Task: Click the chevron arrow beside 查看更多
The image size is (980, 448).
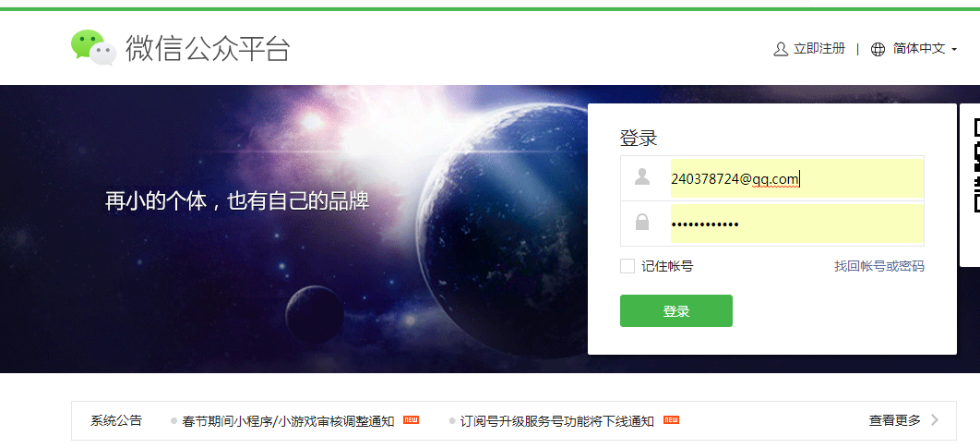Action: pos(935,420)
